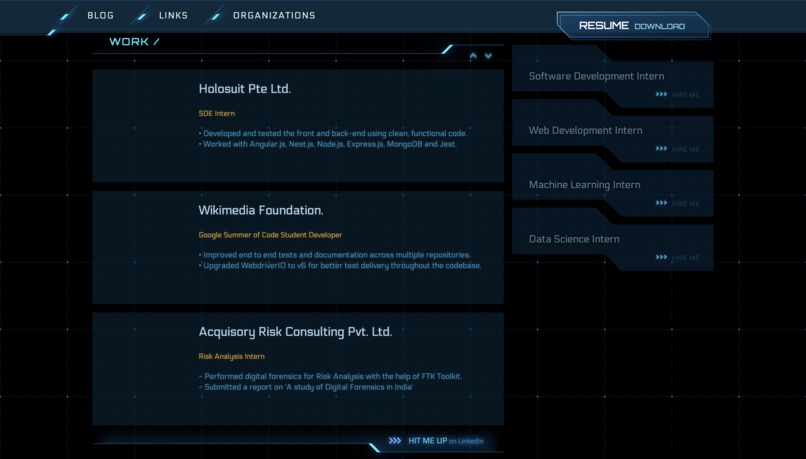Click the SDE Intern role label

[x=216, y=113]
